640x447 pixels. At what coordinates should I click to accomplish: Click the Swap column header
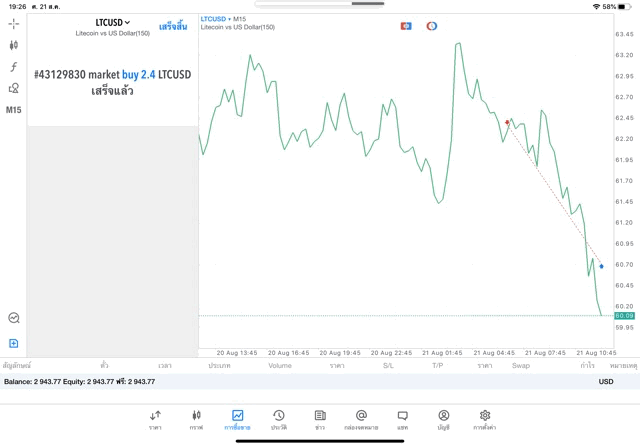point(521,366)
